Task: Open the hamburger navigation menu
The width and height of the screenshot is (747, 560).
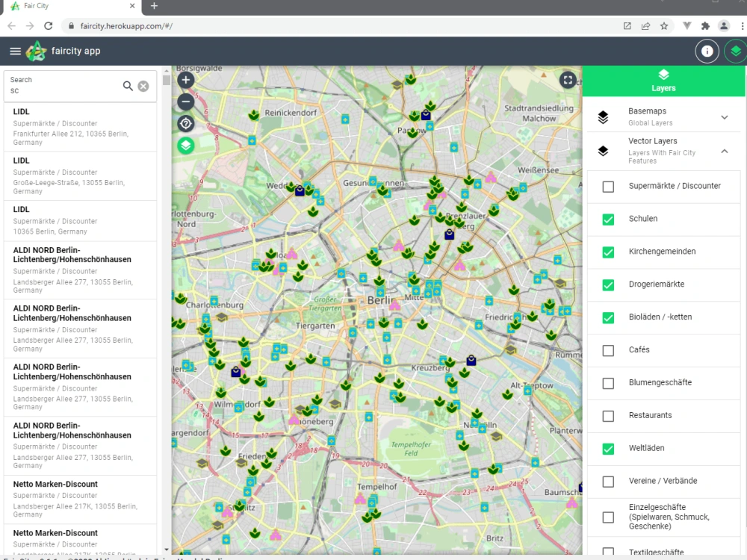Action: tap(15, 51)
